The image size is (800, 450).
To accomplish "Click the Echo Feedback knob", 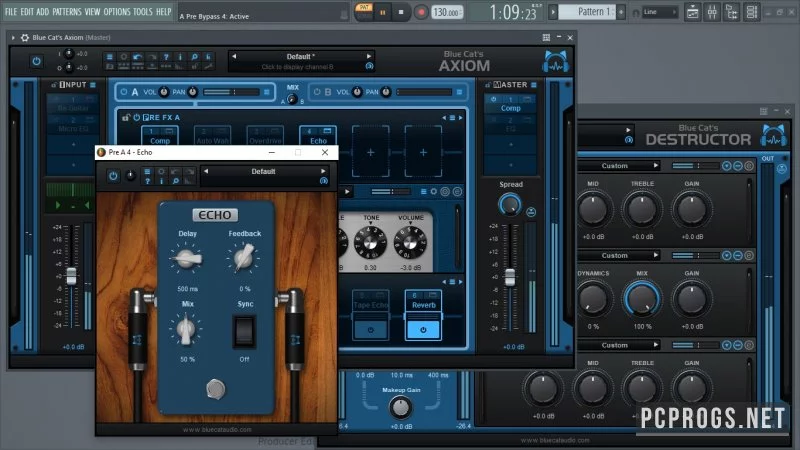I will tap(244, 258).
